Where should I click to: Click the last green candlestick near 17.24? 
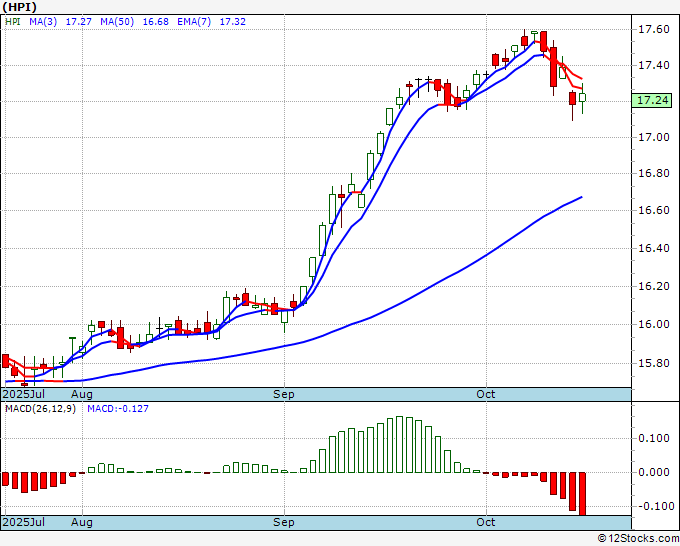coord(582,98)
